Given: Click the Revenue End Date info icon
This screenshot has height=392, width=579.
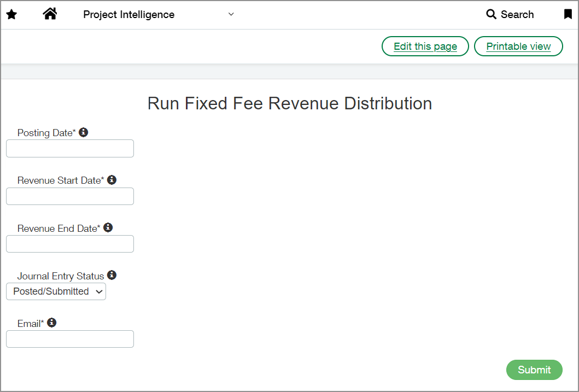Looking at the screenshot, I should pyautogui.click(x=108, y=227).
